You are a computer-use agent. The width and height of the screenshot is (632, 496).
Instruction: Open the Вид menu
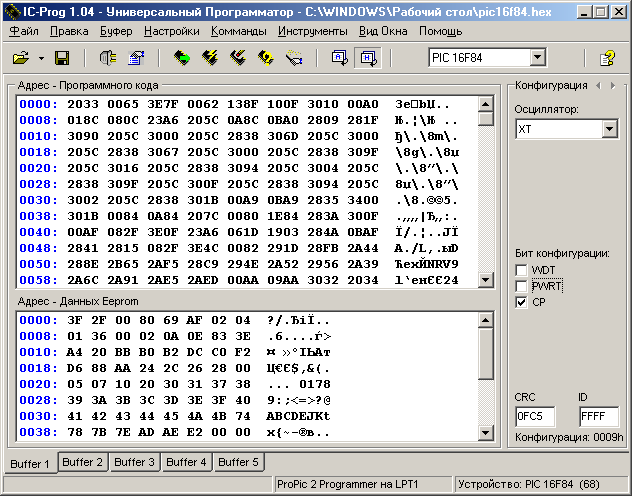click(368, 31)
